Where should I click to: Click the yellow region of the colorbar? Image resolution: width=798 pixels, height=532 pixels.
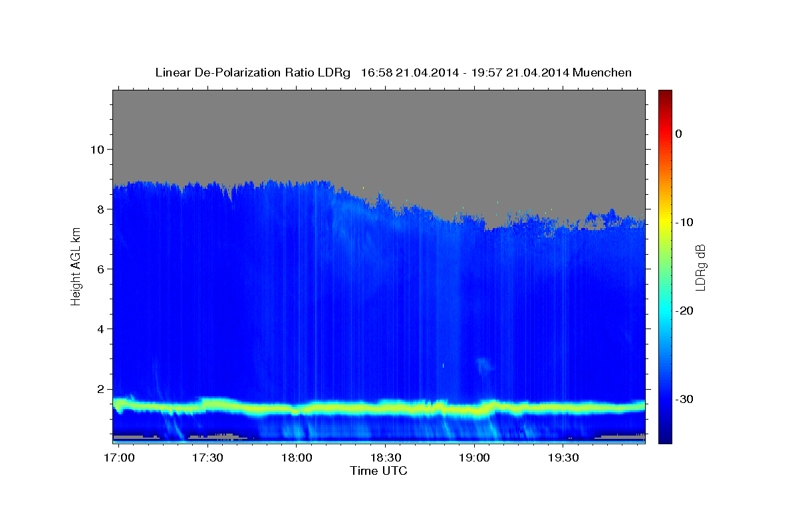665,219
